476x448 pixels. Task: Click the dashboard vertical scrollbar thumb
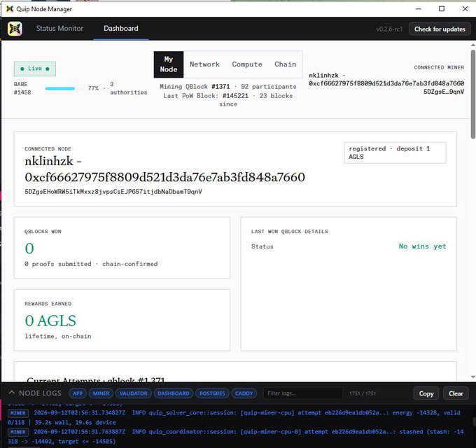coord(473,94)
